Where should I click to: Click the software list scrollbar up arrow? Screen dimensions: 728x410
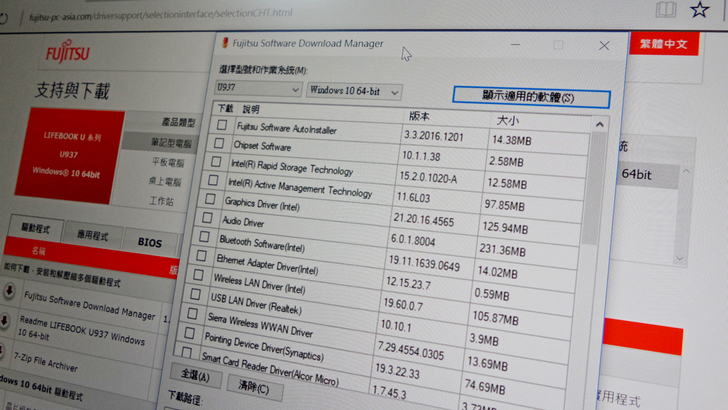tap(599, 124)
